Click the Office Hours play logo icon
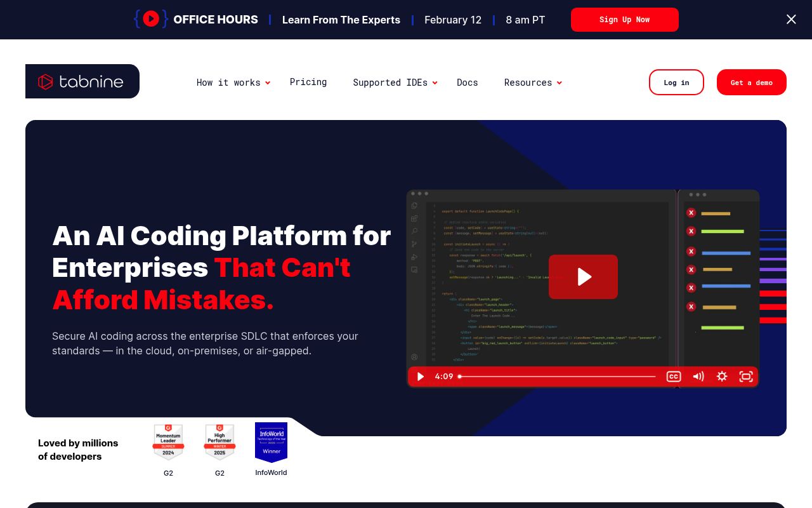Viewport: 812px width, 508px height. pyautogui.click(x=151, y=19)
